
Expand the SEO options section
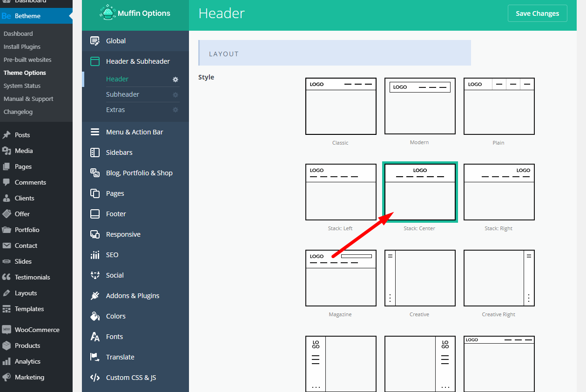tap(135, 255)
